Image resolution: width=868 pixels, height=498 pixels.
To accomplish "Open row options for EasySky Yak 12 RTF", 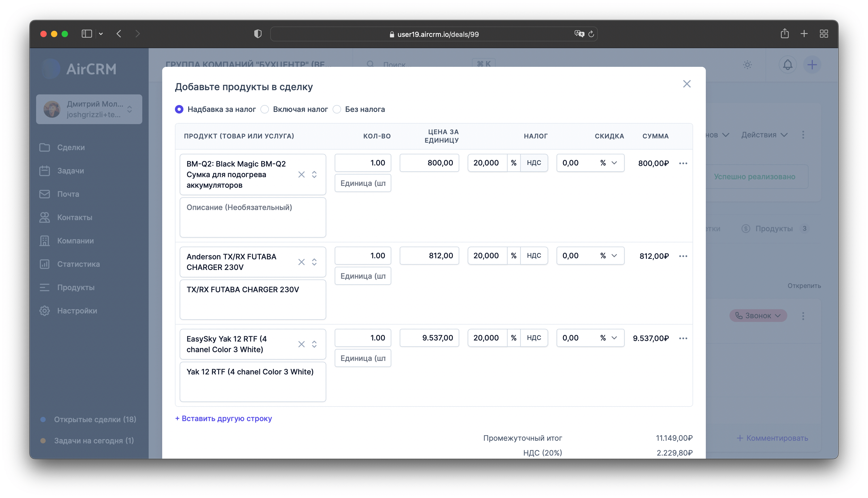I will coord(683,338).
